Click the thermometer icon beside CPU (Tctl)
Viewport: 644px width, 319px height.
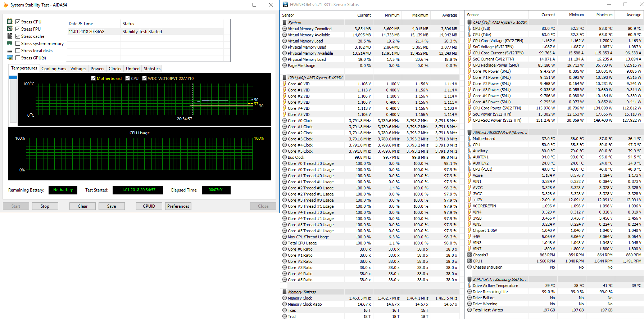tap(470, 28)
